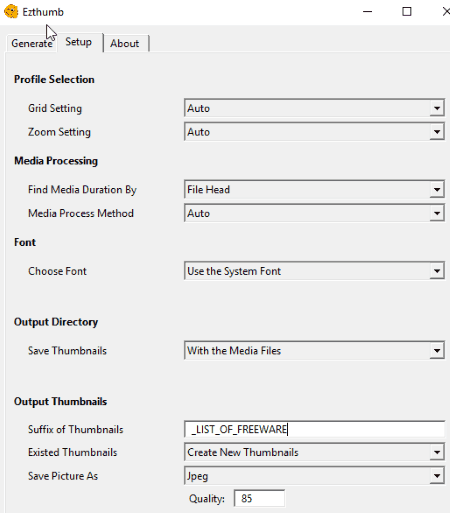Click the Quality value input box

(259, 499)
